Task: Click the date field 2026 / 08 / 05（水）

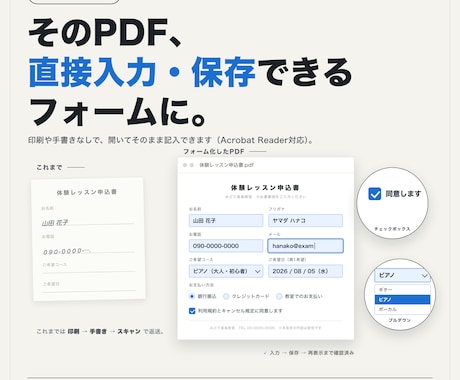Action: [305, 271]
